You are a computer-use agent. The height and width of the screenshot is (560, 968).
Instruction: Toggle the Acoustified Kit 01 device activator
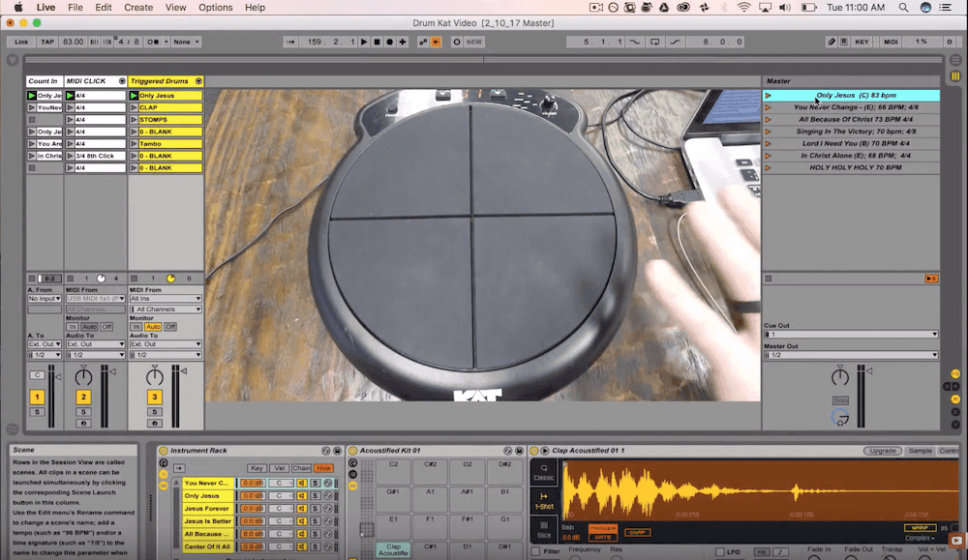tap(353, 451)
